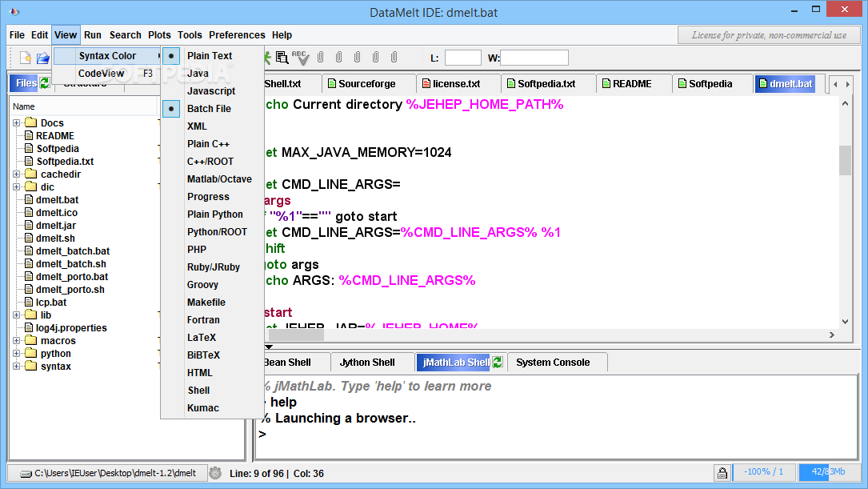Image resolution: width=868 pixels, height=489 pixels.
Task: Choose Javascript syntax coloring
Action: [211, 90]
